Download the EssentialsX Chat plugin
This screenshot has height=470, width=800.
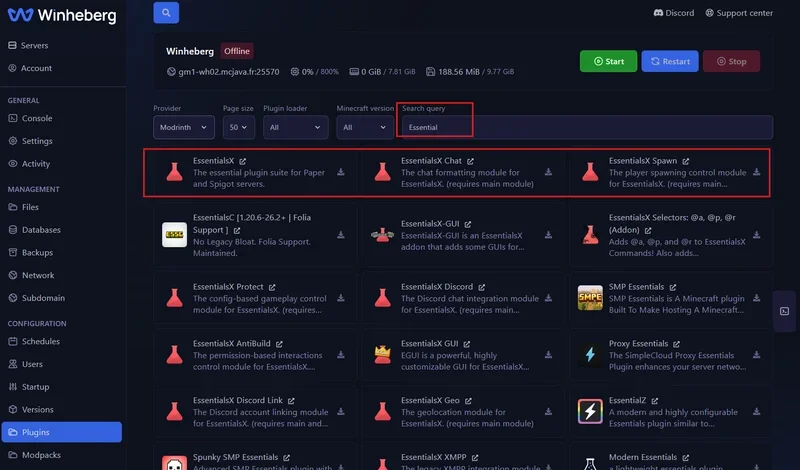coord(548,172)
